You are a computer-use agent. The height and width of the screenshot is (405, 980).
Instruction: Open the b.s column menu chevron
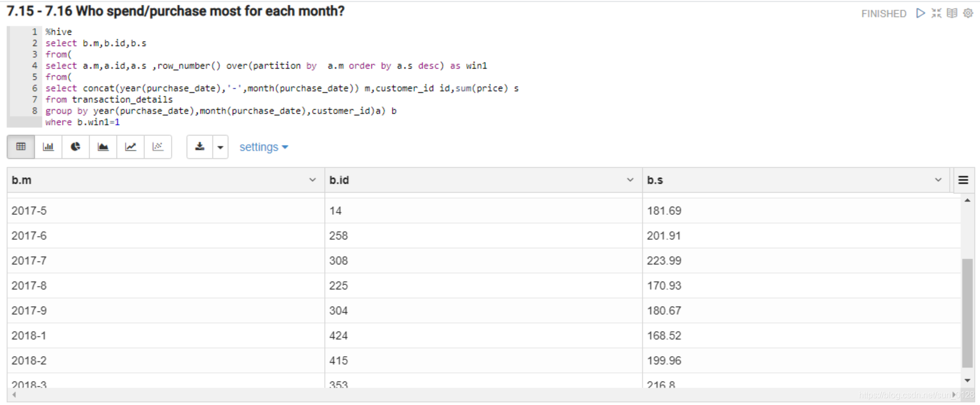click(938, 180)
